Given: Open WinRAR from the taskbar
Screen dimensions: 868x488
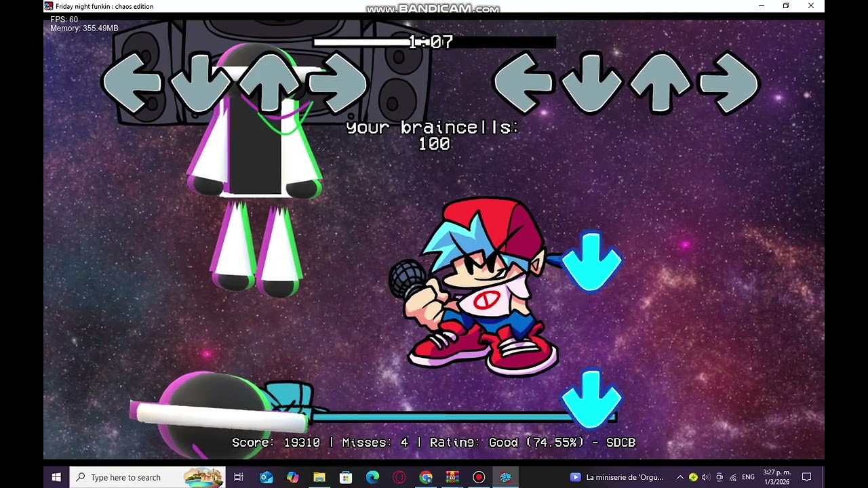Looking at the screenshot, I should (x=452, y=477).
